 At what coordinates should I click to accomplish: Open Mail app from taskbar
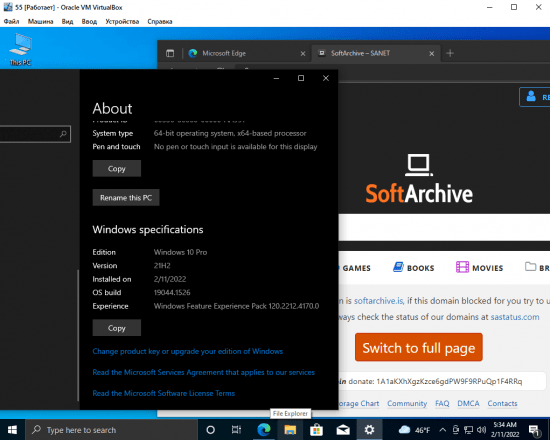tap(343, 430)
